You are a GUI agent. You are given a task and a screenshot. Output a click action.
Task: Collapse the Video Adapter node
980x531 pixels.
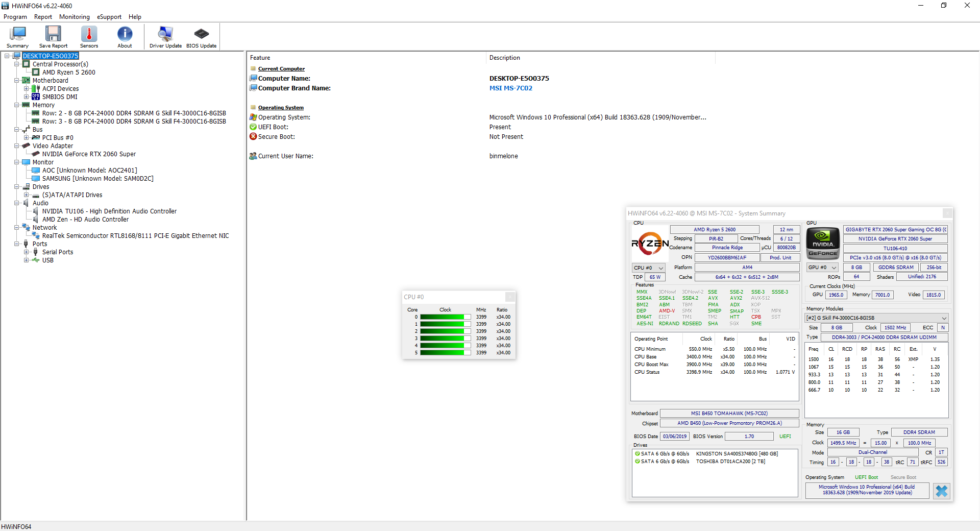(17, 146)
